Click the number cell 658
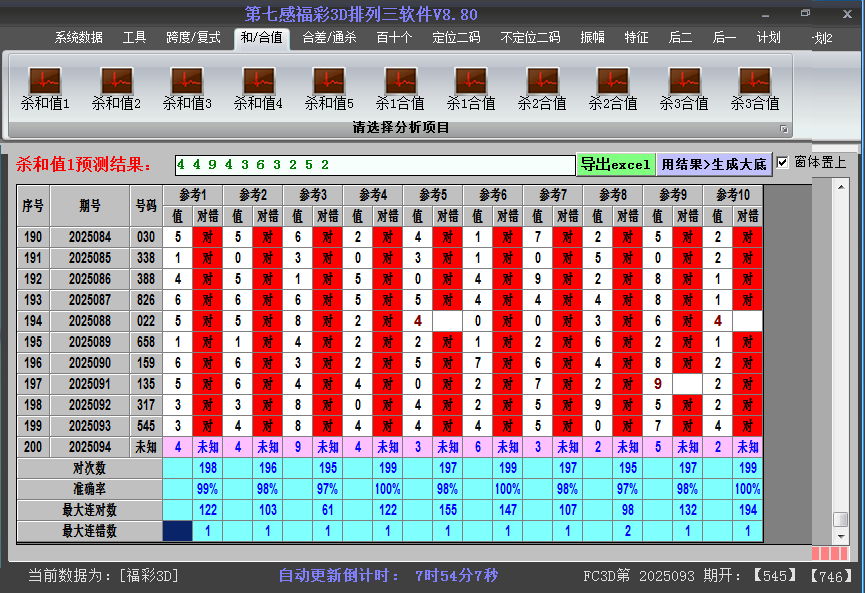 [x=146, y=342]
